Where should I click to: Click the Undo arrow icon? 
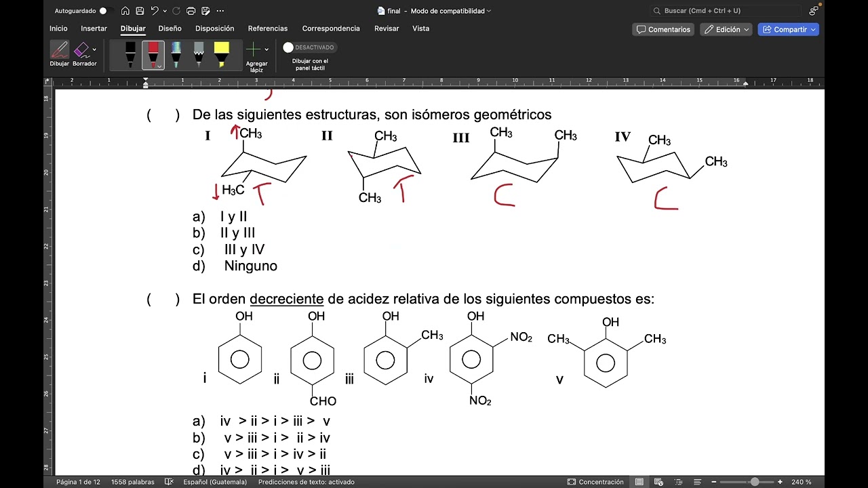155,11
